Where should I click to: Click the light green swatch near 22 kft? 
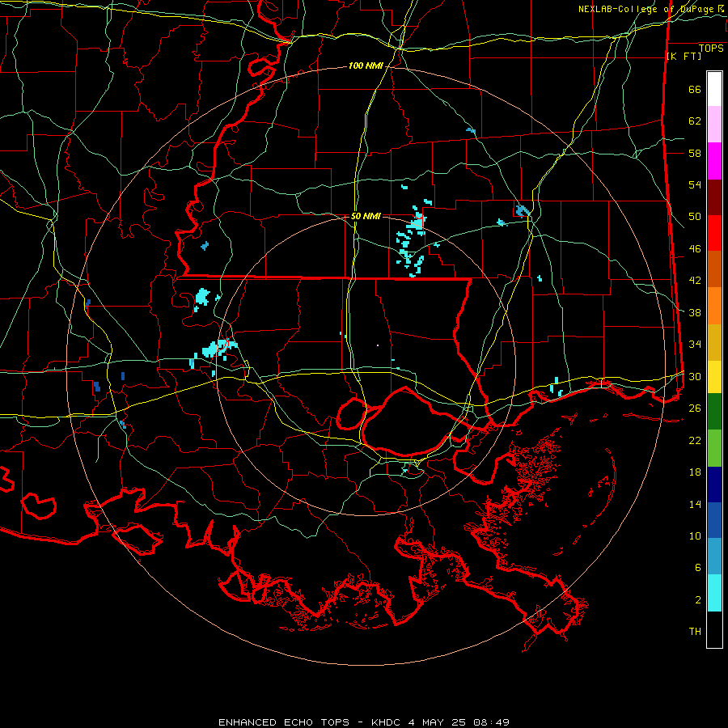(714, 448)
